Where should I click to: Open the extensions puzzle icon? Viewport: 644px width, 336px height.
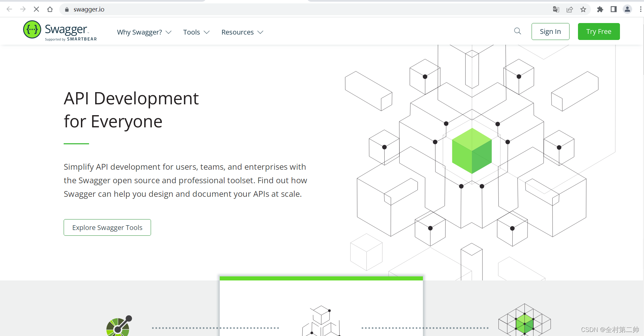pyautogui.click(x=600, y=9)
